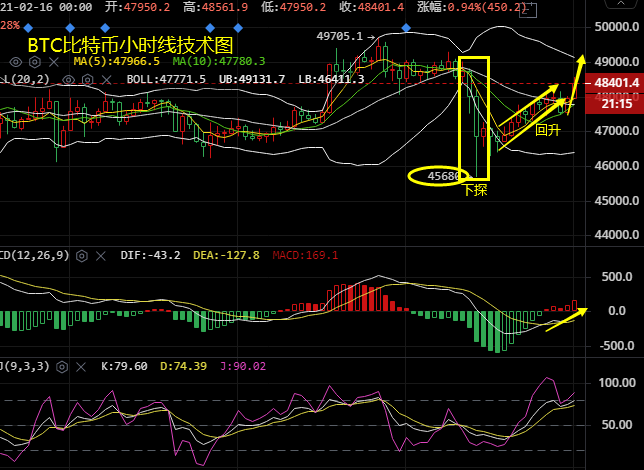This screenshot has width=644, height=470.
Task: Open KDJ (9,3,3) settings hexagon icon
Action: (x=62, y=367)
